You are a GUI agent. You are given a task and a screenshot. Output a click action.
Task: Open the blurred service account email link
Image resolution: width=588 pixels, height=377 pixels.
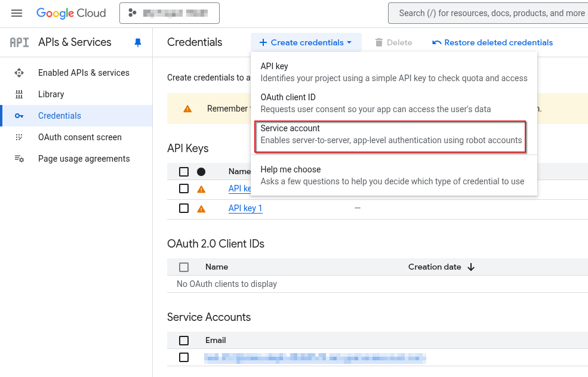click(315, 358)
